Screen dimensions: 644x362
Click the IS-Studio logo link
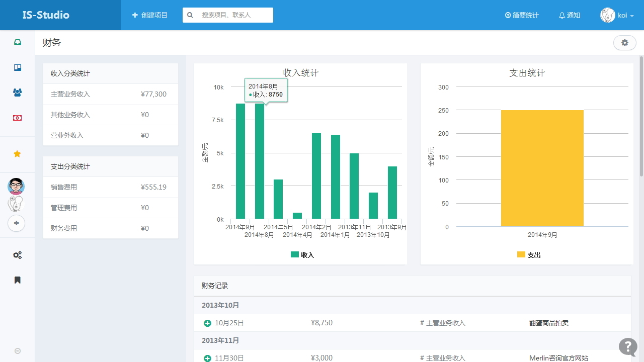pyautogui.click(x=46, y=15)
